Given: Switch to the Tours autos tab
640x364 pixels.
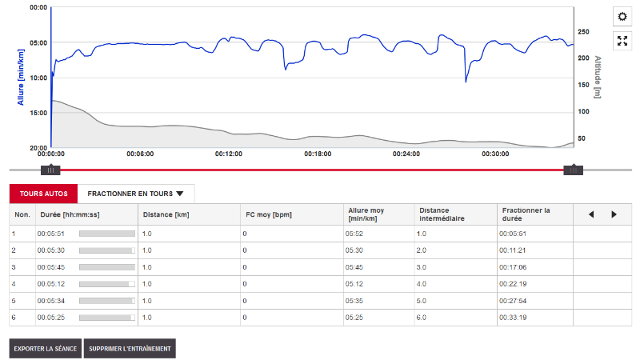Looking at the screenshot, I should 43,194.
